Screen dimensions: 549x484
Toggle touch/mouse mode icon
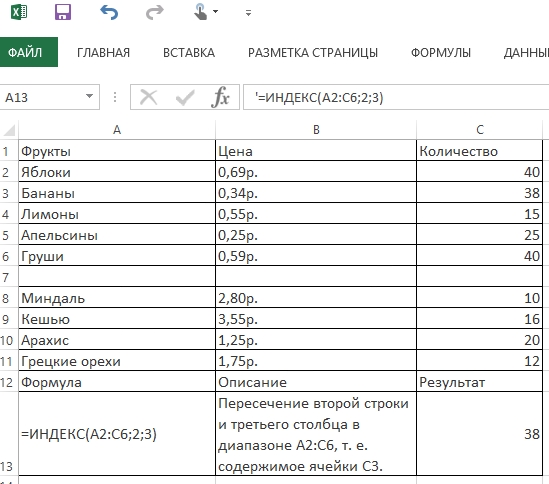pos(201,12)
